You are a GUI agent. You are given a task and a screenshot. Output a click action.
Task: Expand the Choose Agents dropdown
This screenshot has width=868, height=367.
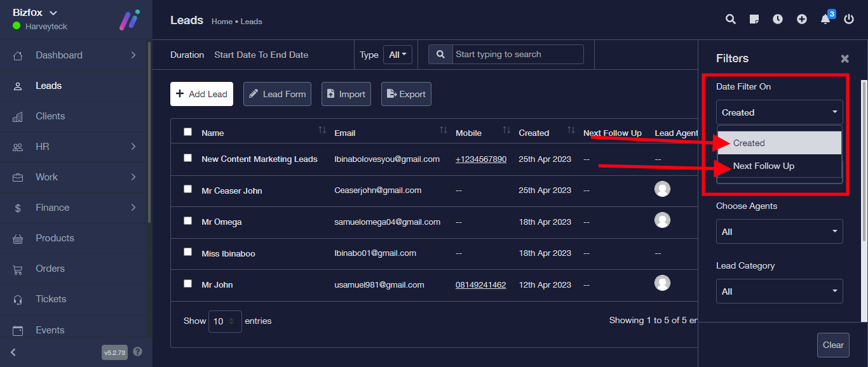point(779,232)
